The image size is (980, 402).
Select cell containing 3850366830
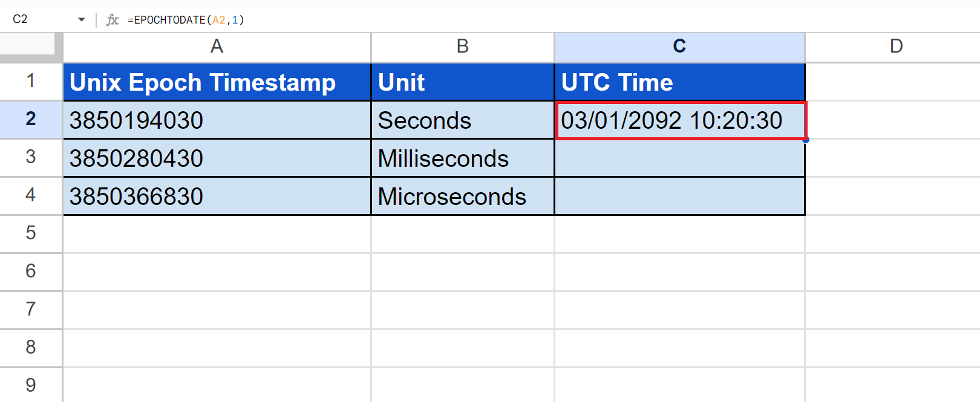217,196
